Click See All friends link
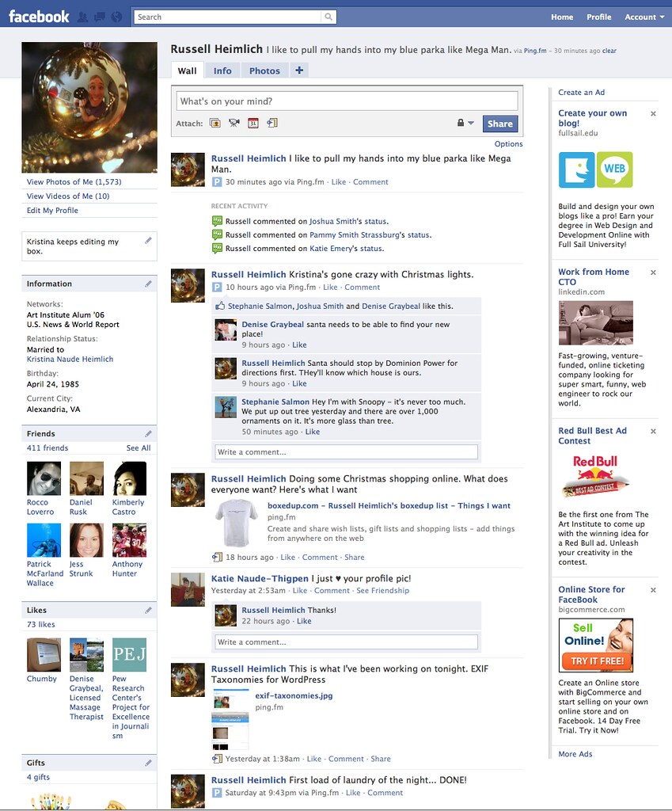Viewport: 672px width, 811px height. pyautogui.click(x=139, y=448)
